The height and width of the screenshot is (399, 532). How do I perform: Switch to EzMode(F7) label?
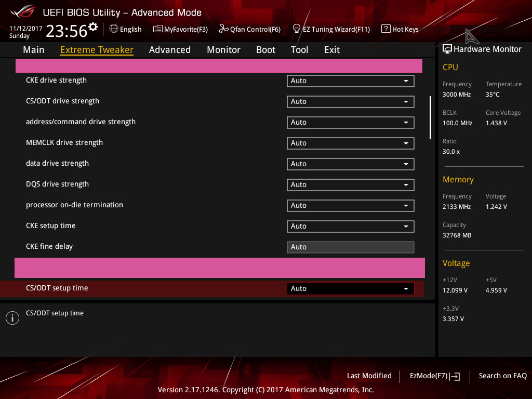coord(429,376)
